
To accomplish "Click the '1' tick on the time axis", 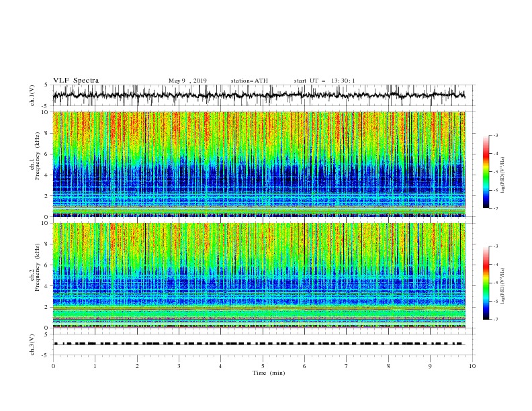I will tap(95, 366).
